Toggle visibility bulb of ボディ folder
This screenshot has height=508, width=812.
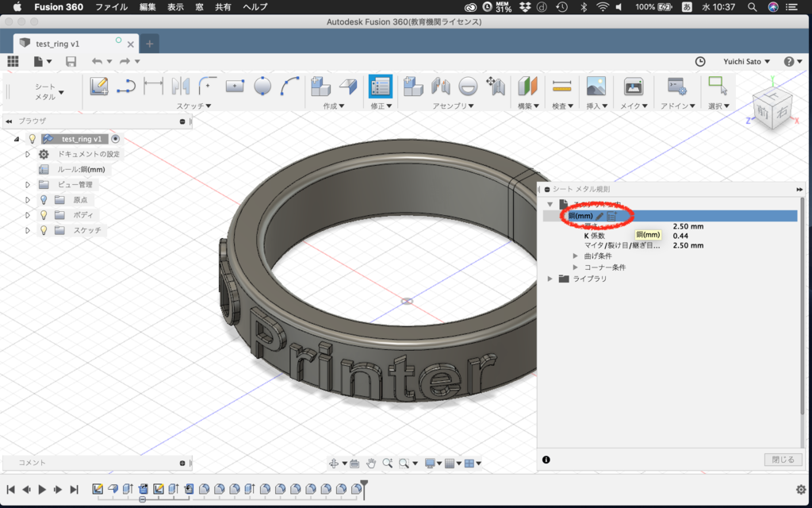[x=44, y=214]
